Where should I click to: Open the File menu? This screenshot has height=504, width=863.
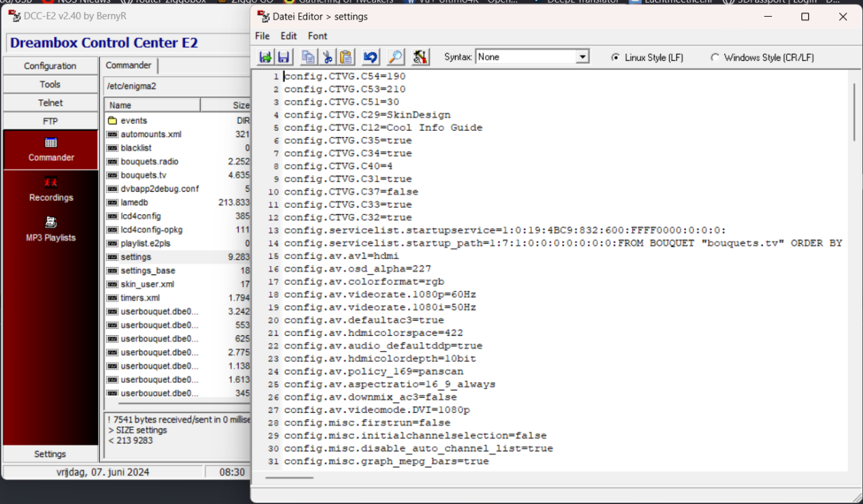click(262, 36)
